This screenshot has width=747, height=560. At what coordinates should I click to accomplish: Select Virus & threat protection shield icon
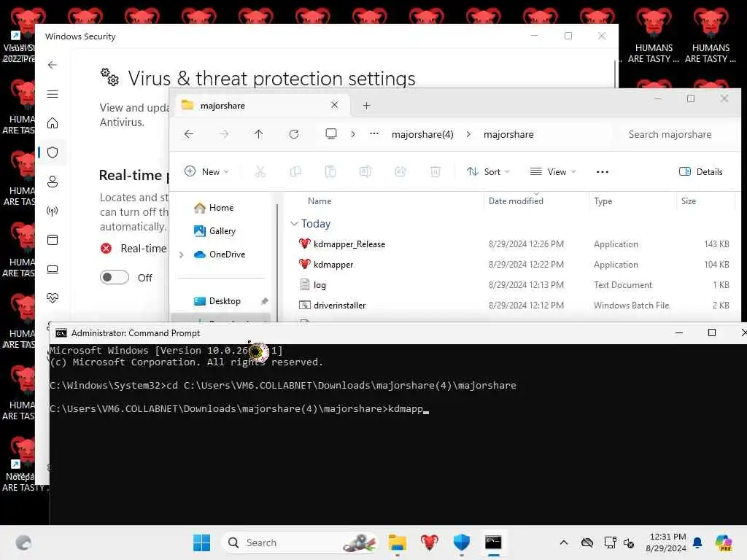click(53, 152)
